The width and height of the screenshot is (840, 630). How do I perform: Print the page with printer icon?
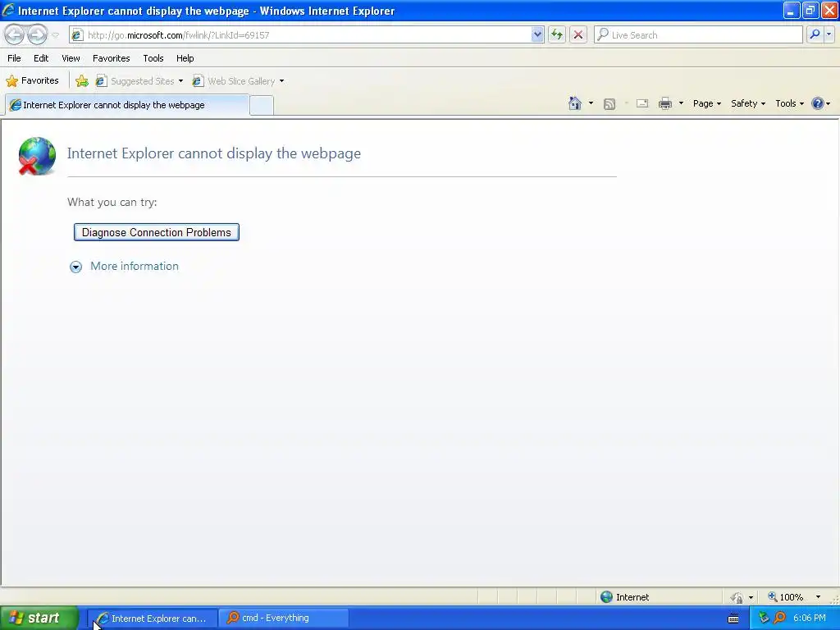tap(664, 103)
